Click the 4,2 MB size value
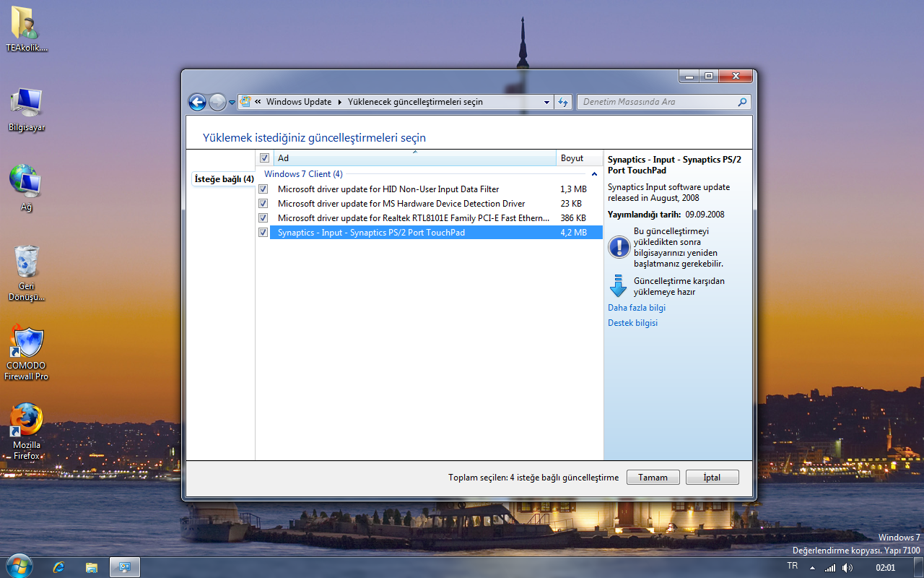Image resolution: width=924 pixels, height=578 pixels. 573,233
